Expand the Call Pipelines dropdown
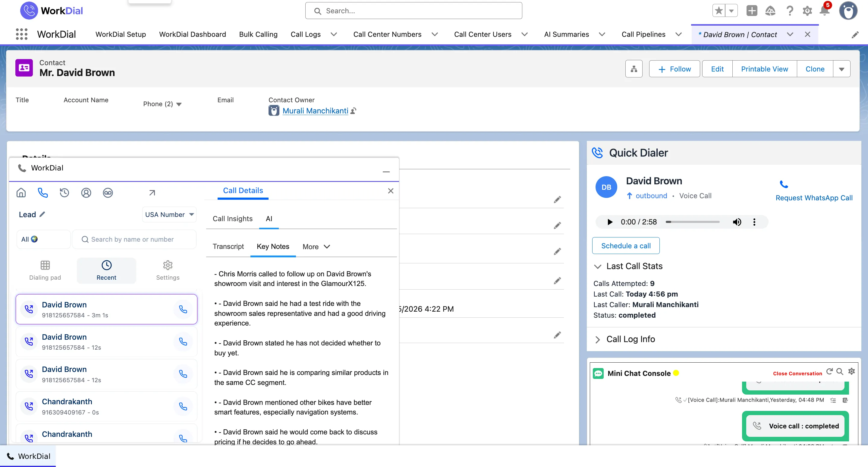 [679, 34]
